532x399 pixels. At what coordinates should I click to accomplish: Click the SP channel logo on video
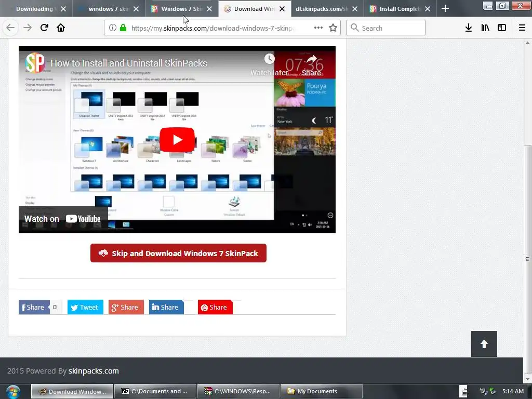coord(35,62)
